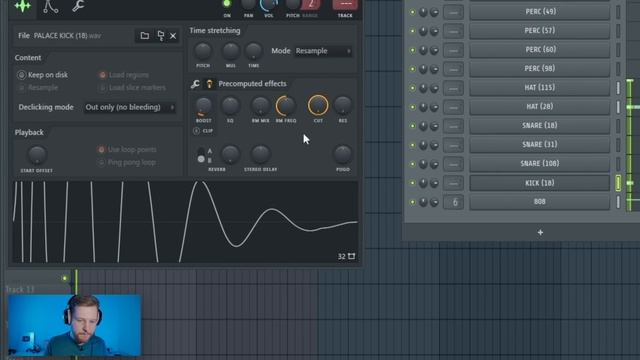Click the CUT filter knob
Viewport: 640px width, 360px height.
coord(318,106)
